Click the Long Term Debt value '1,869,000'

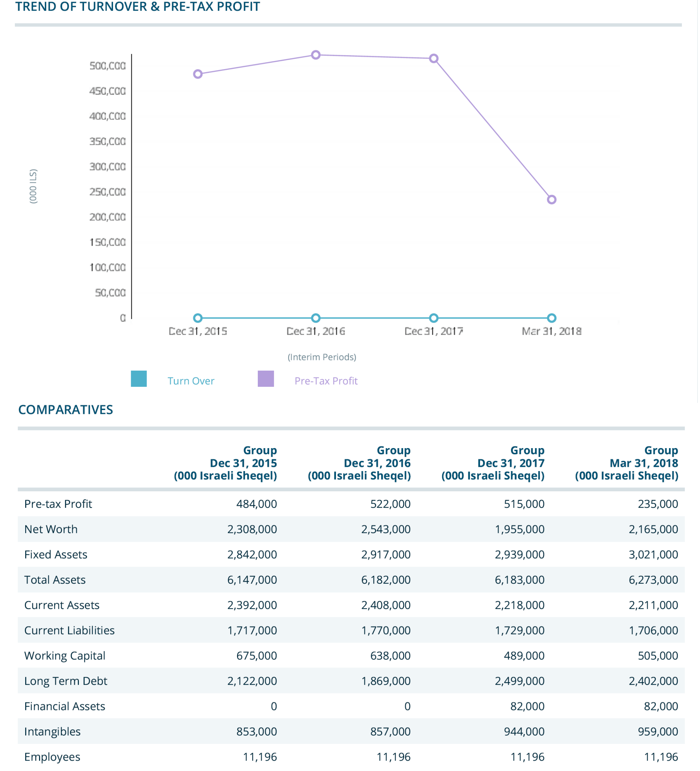coord(386,681)
